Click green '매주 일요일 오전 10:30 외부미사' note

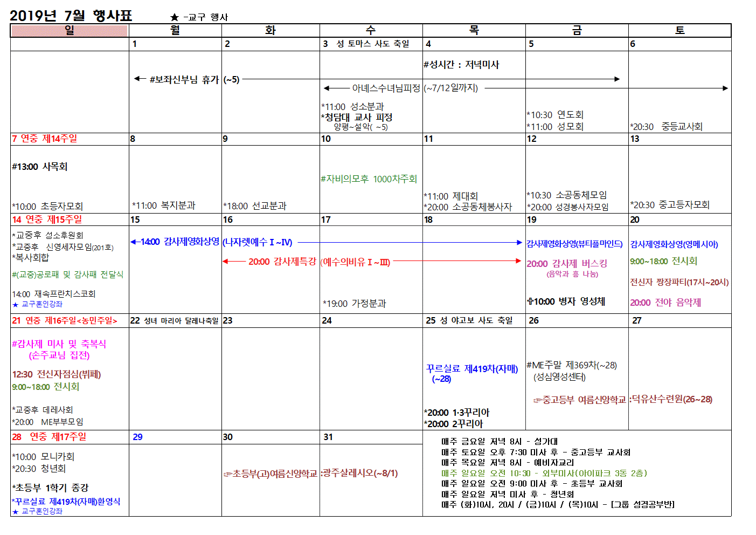(x=544, y=473)
